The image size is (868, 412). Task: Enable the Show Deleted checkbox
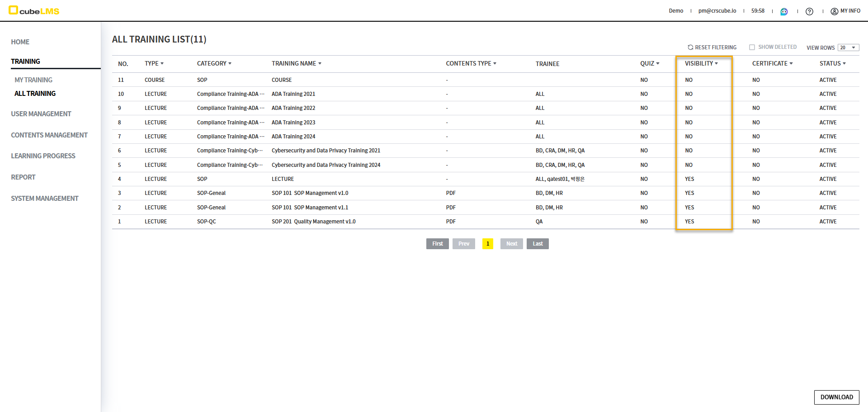[x=752, y=47]
